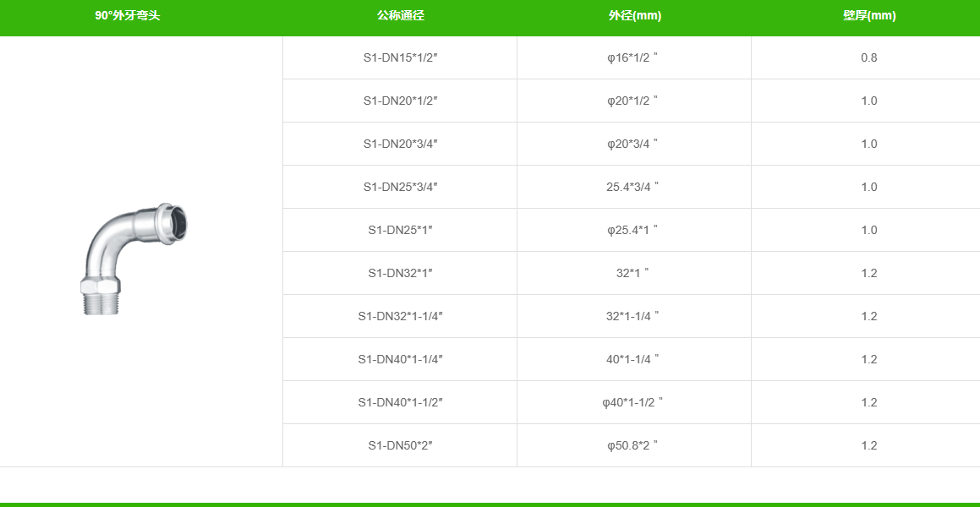Image resolution: width=980 pixels, height=507 pixels.
Task: Click the 壁厚(mm) column header
Action: click(x=868, y=16)
